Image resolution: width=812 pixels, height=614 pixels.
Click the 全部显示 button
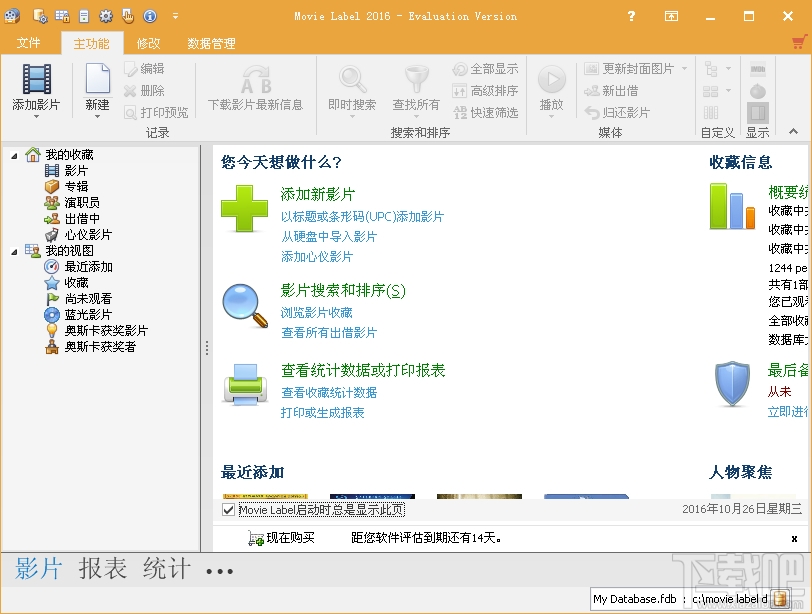[x=485, y=68]
